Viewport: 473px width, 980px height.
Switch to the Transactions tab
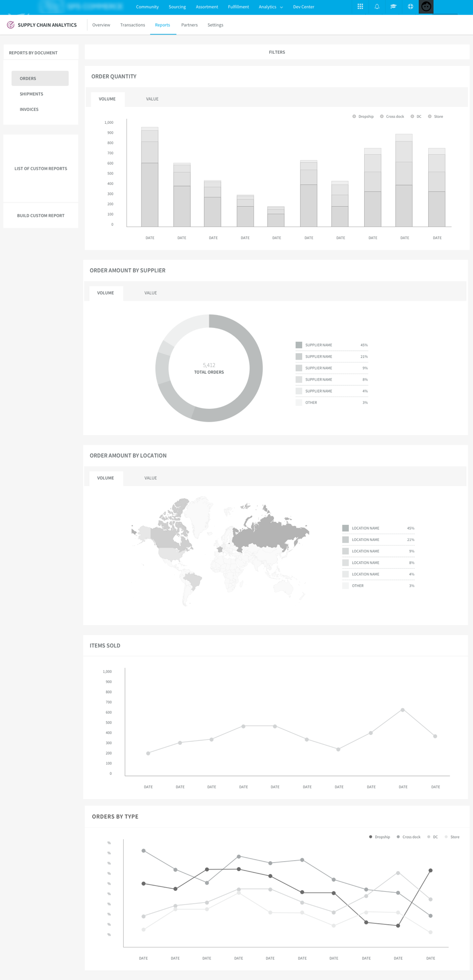pos(133,25)
